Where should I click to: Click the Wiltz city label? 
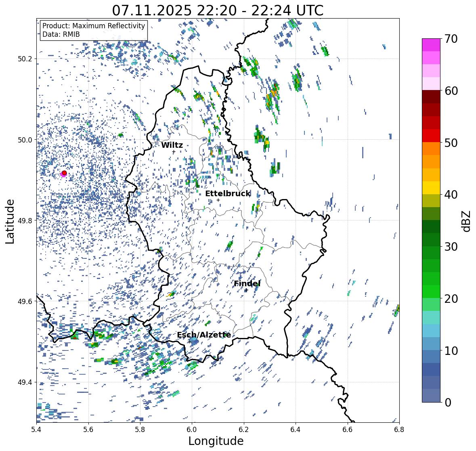click(172, 145)
